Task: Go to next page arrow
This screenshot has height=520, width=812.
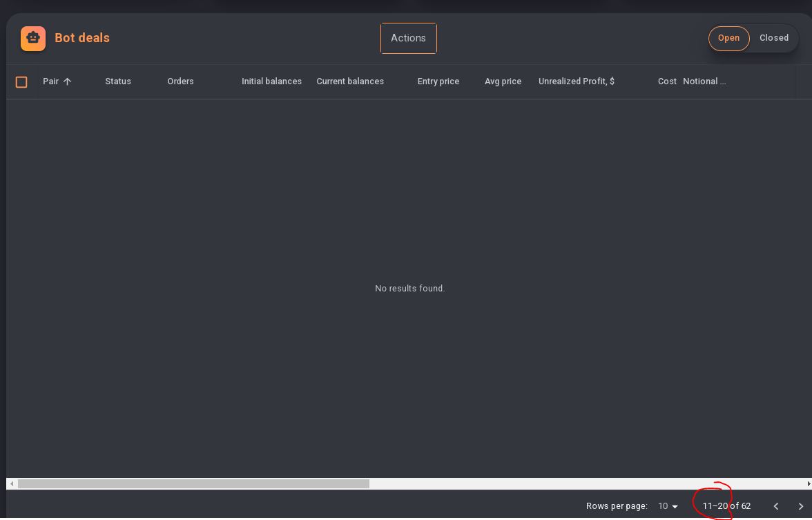Action: pos(801,506)
